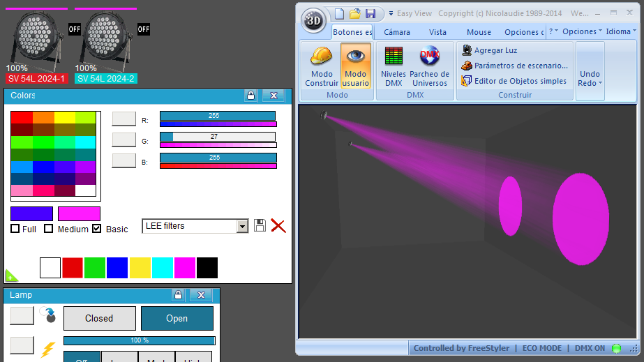Click the Off strobe button
The height and width of the screenshot is (362, 644).
point(82,356)
